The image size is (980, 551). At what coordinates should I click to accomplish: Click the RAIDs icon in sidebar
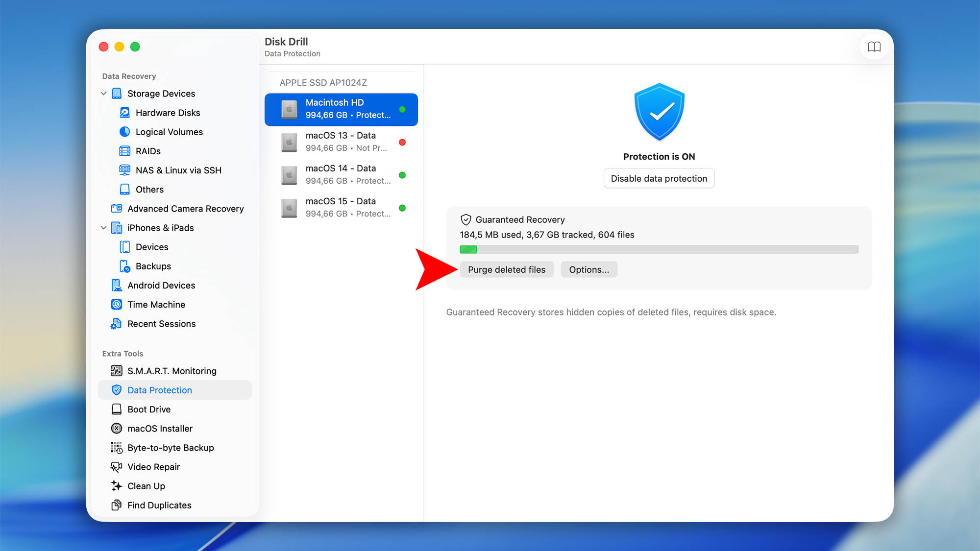click(125, 151)
